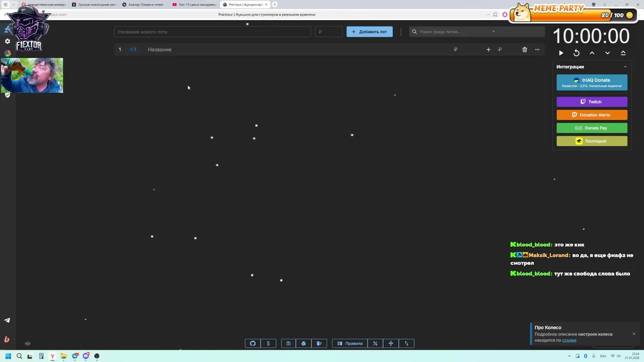Start the auction timer with play button

point(561,53)
